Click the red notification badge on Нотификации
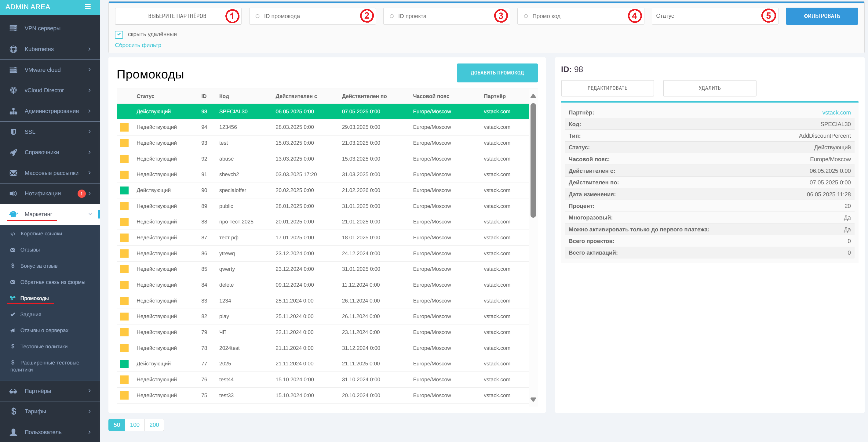868x442 pixels. pos(82,194)
